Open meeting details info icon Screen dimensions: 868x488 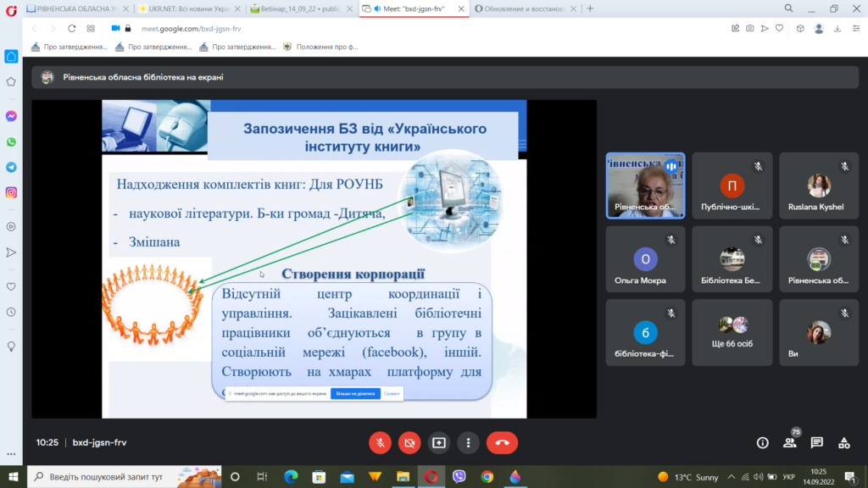coord(762,442)
